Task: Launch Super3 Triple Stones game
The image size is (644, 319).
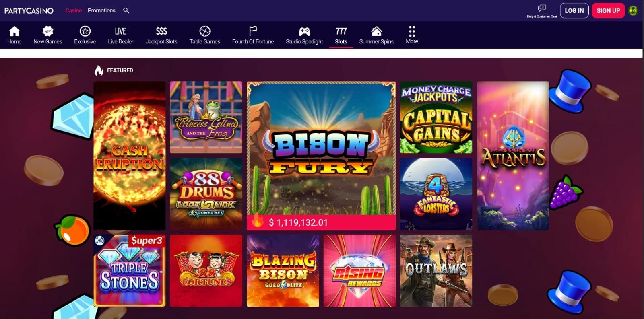Action: pyautogui.click(x=130, y=271)
